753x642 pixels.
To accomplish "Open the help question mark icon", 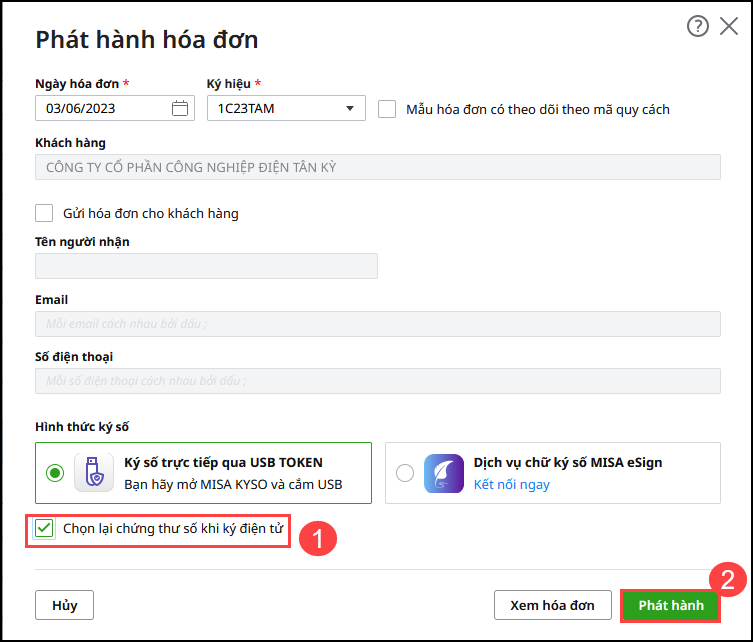I will [x=697, y=27].
